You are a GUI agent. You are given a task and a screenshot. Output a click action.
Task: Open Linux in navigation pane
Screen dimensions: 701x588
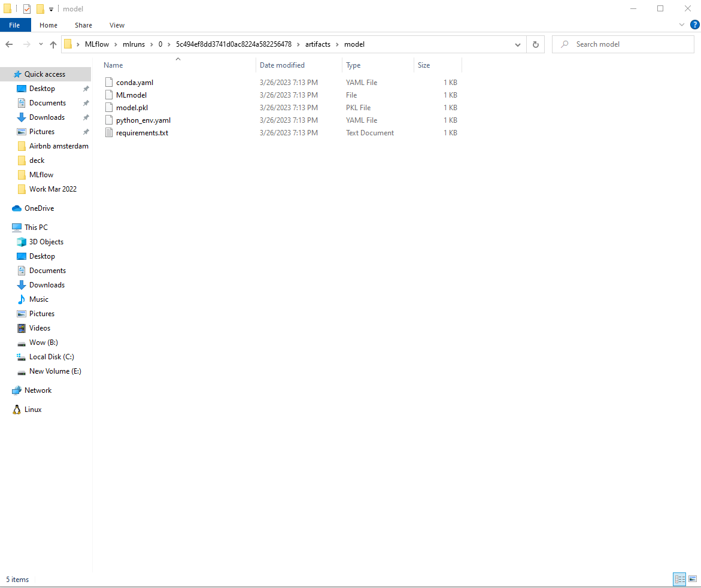click(33, 410)
